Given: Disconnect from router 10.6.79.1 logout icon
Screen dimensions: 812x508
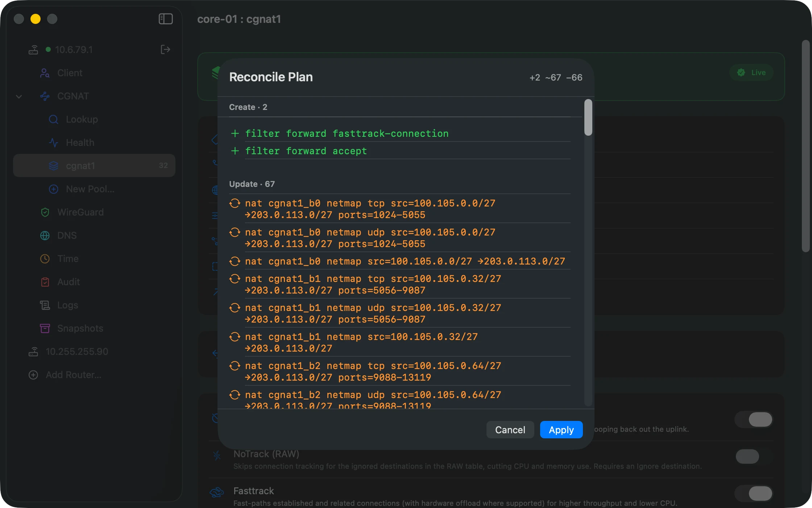Looking at the screenshot, I should click(165, 49).
